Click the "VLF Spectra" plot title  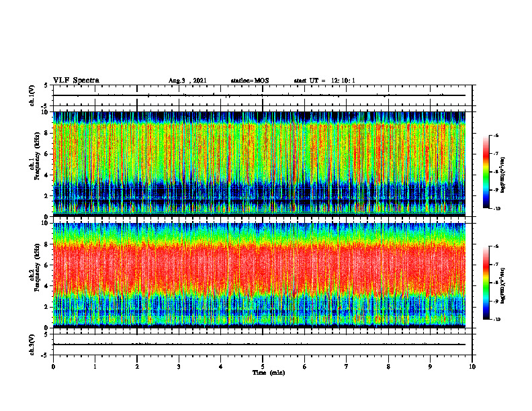click(x=76, y=81)
